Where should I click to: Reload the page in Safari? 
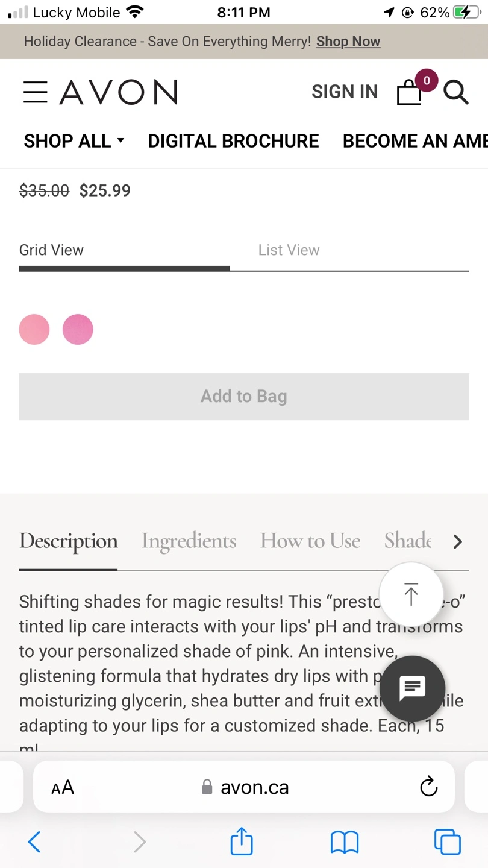428,787
